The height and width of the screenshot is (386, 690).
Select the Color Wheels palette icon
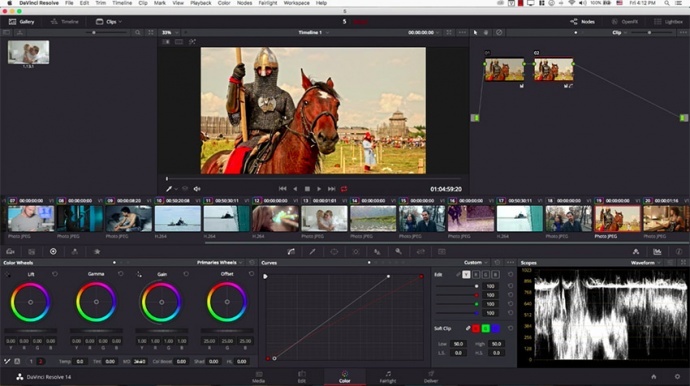pyautogui.click(x=53, y=251)
